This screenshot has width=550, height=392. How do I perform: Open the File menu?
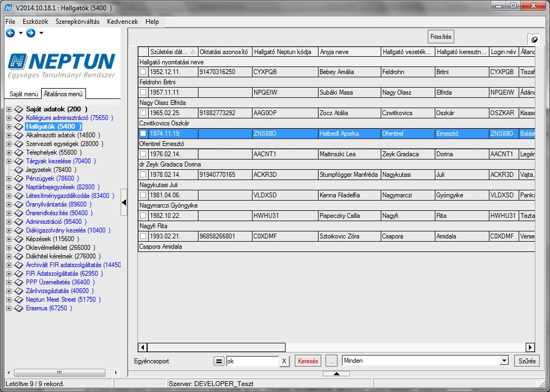point(10,22)
